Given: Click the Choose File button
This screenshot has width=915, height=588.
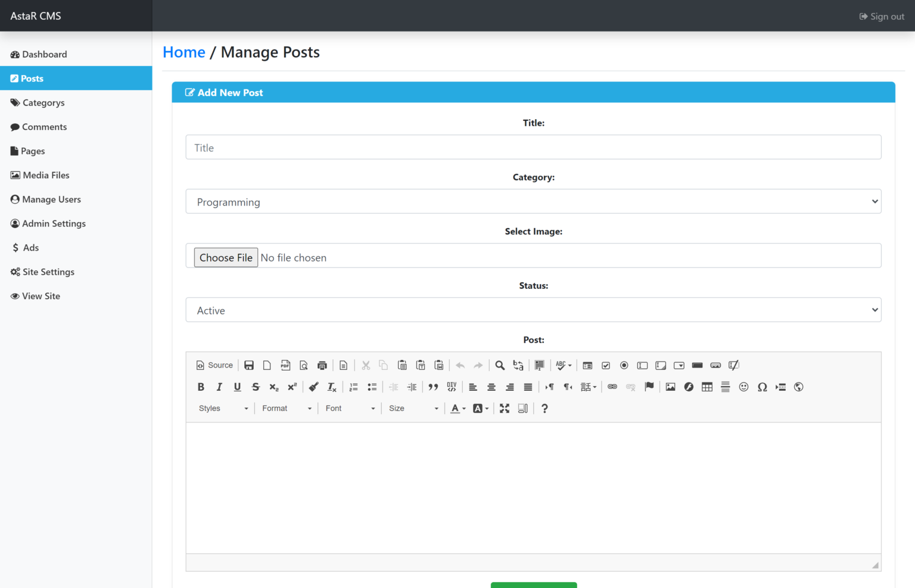Looking at the screenshot, I should click(x=226, y=257).
